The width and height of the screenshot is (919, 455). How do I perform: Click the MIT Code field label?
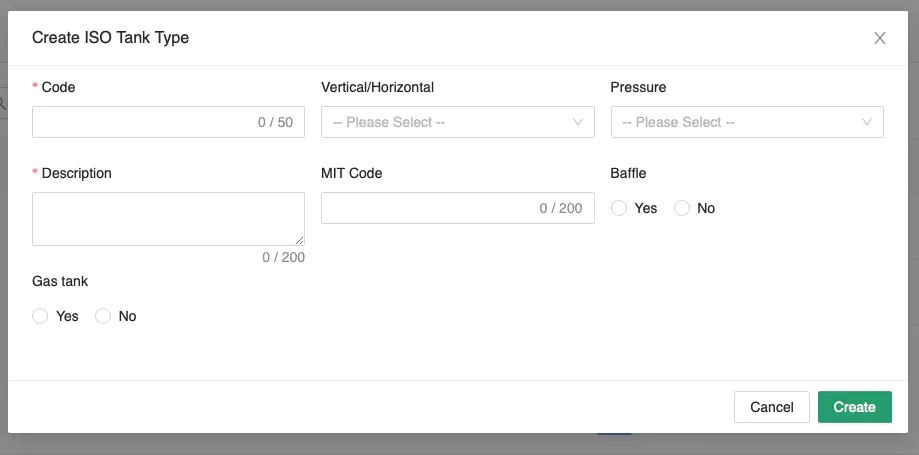tap(352, 173)
